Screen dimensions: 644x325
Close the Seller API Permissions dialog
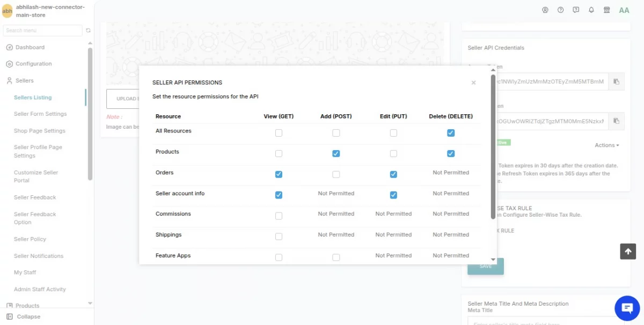tap(473, 83)
